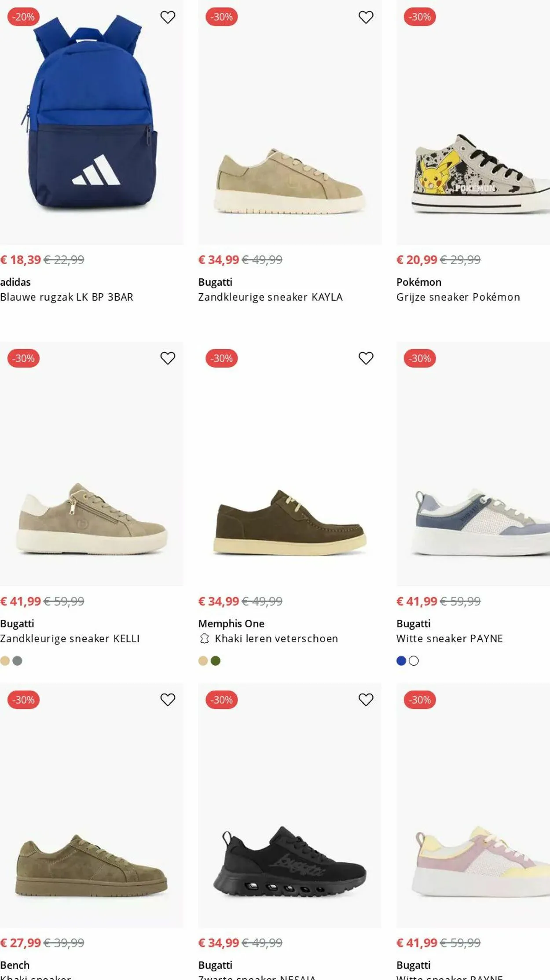
Task: Pick green swatch for Memphis One shoe
Action: click(216, 661)
